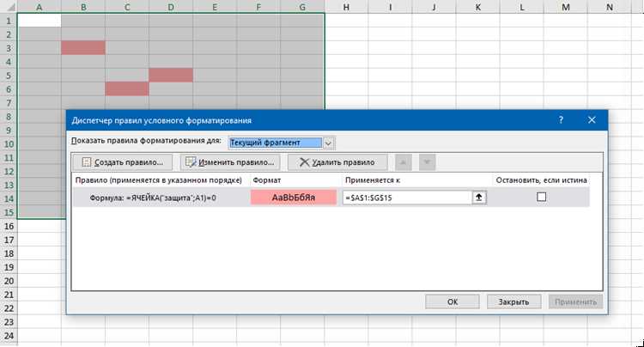Select row 5 header
Screen dimensions: 644x347
(x=9, y=76)
